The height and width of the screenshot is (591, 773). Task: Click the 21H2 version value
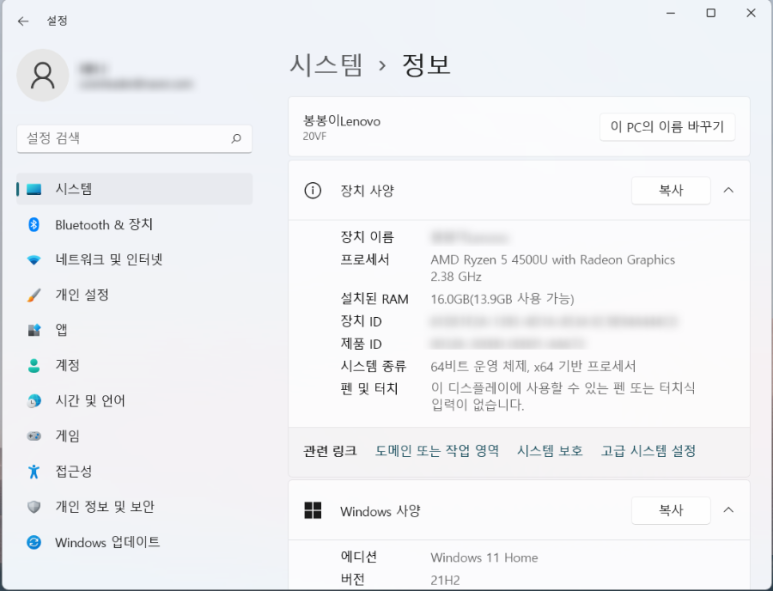[445, 580]
